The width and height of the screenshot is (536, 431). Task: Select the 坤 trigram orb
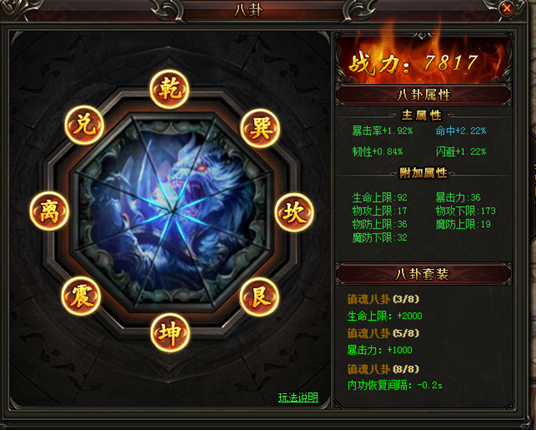170,333
